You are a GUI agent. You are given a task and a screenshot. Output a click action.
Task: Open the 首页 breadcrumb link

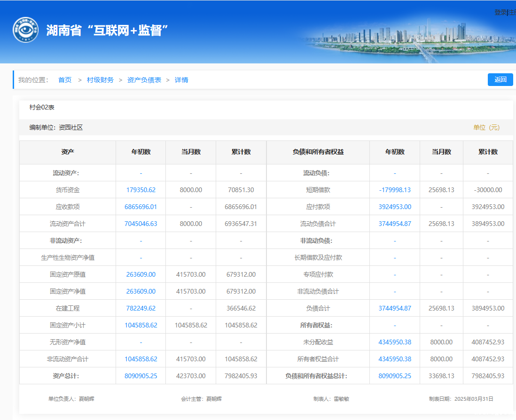(65, 80)
